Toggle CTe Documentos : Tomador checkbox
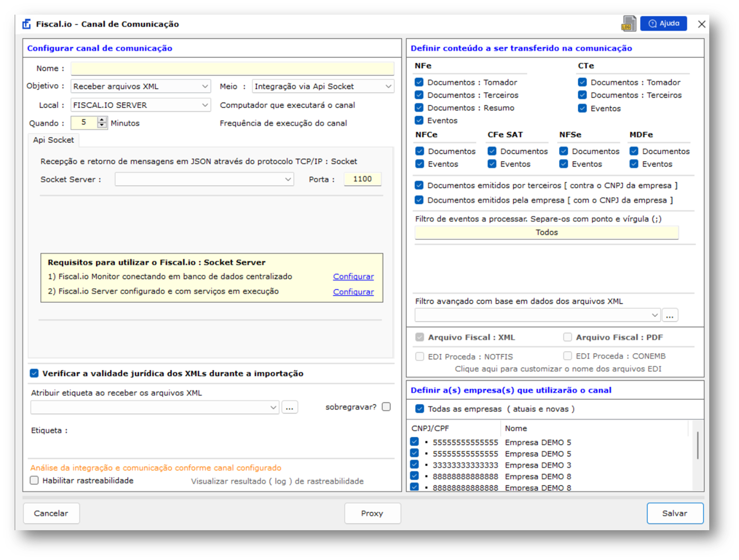Screen dimensions: 739x560 (x=582, y=82)
